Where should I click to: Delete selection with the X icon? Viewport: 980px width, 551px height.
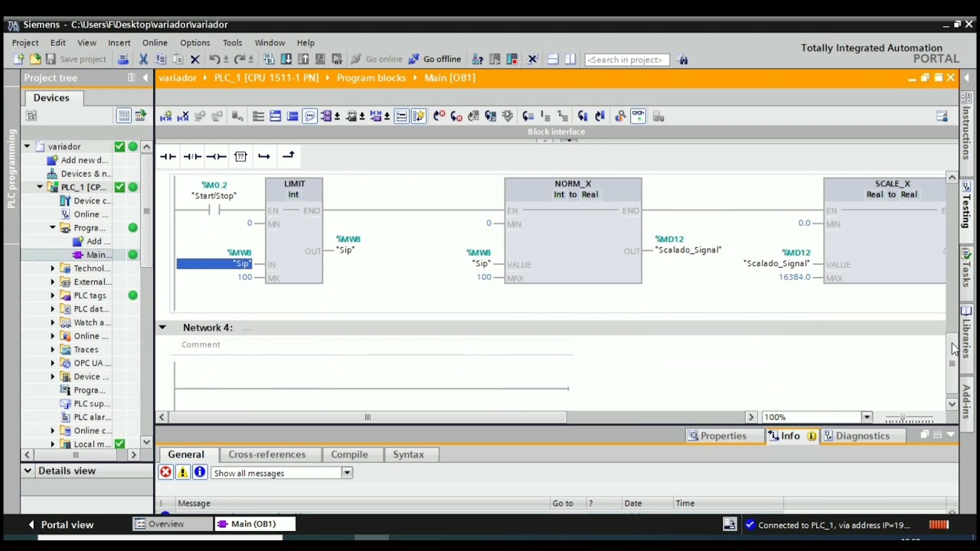(x=194, y=60)
